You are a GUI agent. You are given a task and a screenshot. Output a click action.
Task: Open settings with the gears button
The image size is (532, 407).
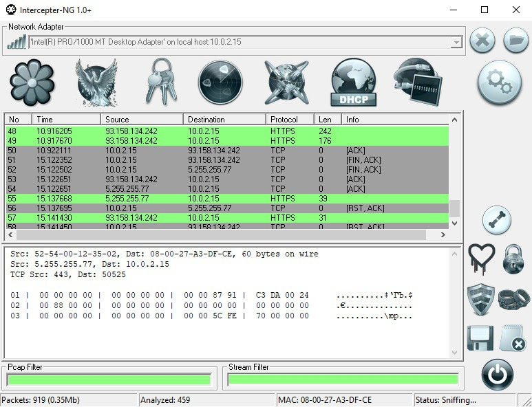pos(500,82)
